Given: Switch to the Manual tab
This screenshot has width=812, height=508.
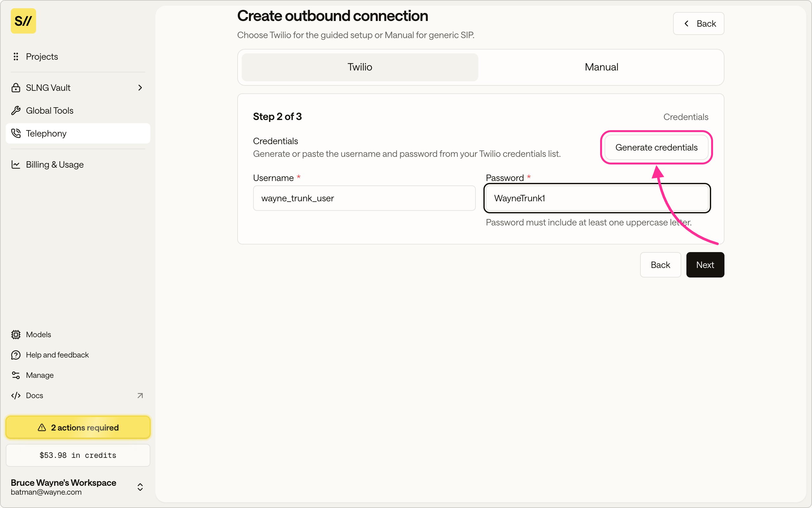Looking at the screenshot, I should (x=601, y=67).
